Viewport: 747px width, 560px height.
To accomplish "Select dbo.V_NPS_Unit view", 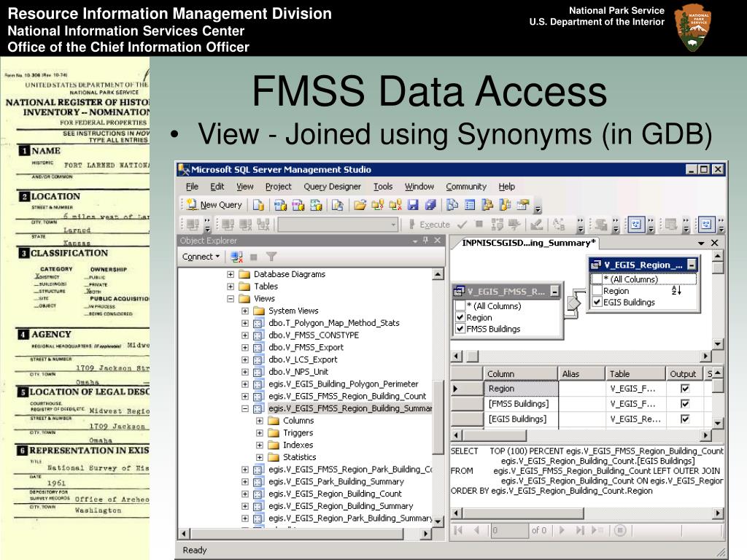I will point(298,372).
